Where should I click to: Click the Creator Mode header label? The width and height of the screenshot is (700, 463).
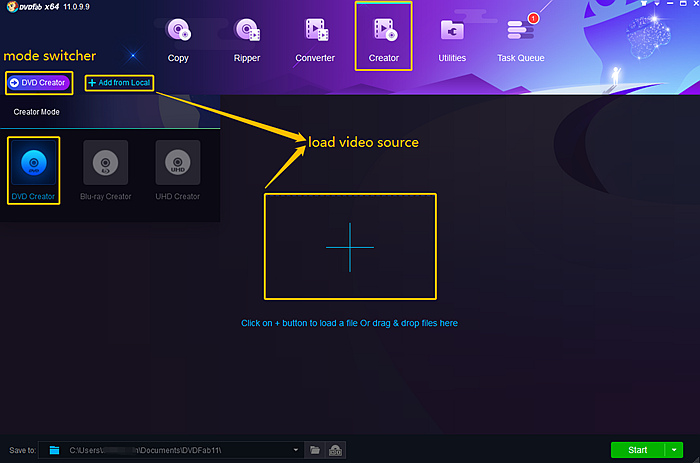click(37, 112)
